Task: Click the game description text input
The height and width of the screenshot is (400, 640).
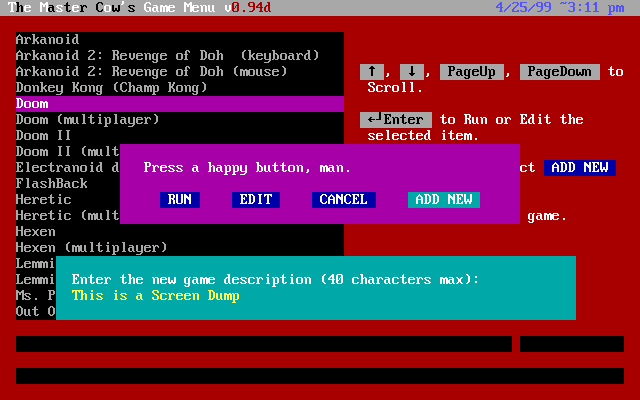Action: [x=316, y=296]
